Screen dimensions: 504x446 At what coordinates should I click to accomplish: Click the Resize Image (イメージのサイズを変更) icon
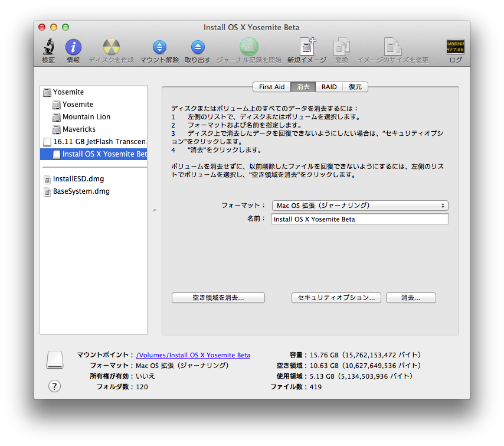click(x=392, y=47)
